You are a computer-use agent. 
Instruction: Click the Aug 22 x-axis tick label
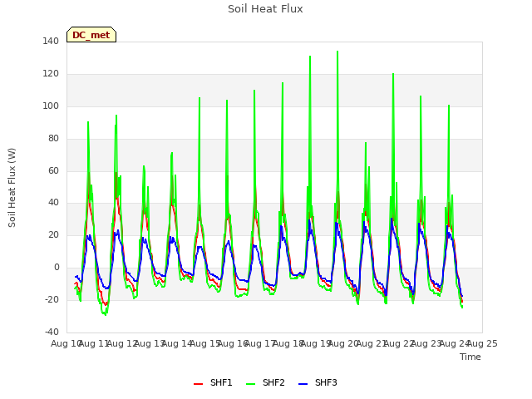click(x=399, y=343)
